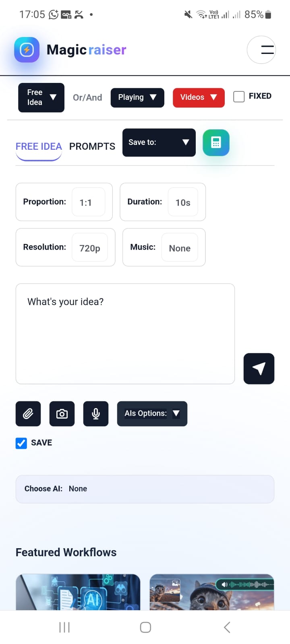This screenshot has width=290, height=644.
Task: Open the camera icon button
Action: (x=62, y=414)
